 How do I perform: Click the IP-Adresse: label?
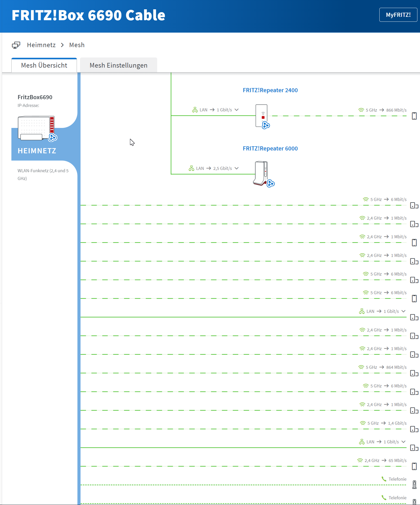point(28,105)
